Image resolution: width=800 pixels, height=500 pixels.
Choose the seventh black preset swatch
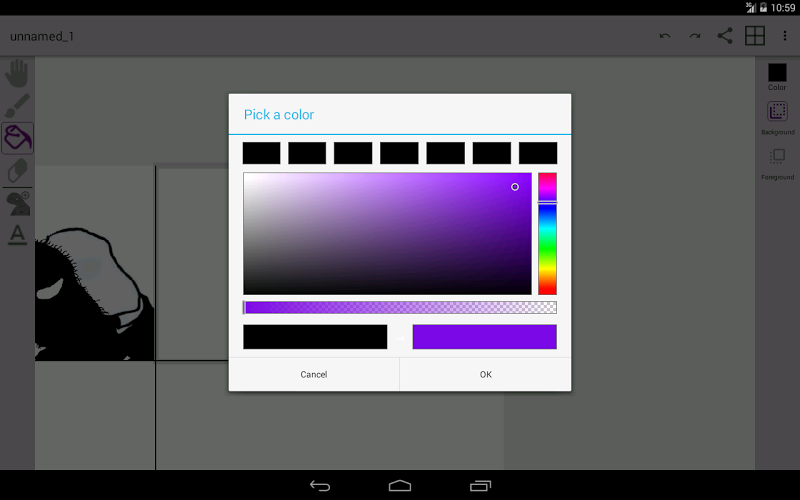click(538, 153)
